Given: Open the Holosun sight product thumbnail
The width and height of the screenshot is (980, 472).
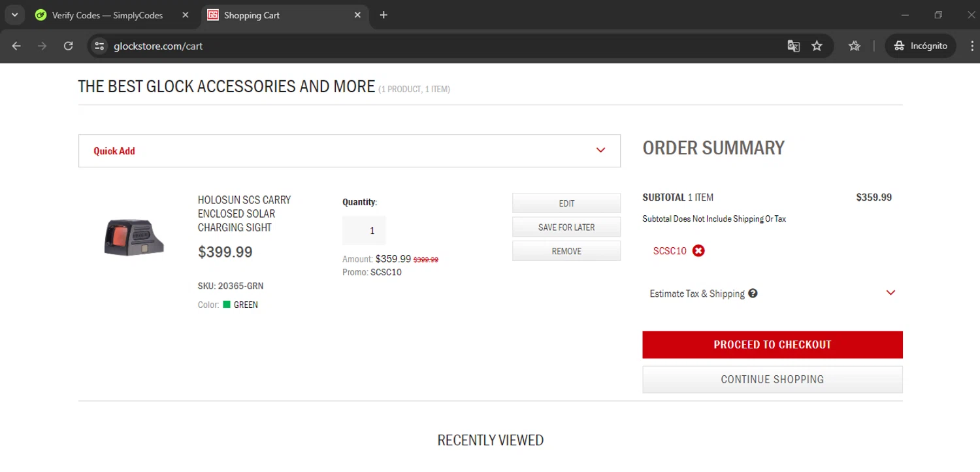Looking at the screenshot, I should (x=133, y=237).
